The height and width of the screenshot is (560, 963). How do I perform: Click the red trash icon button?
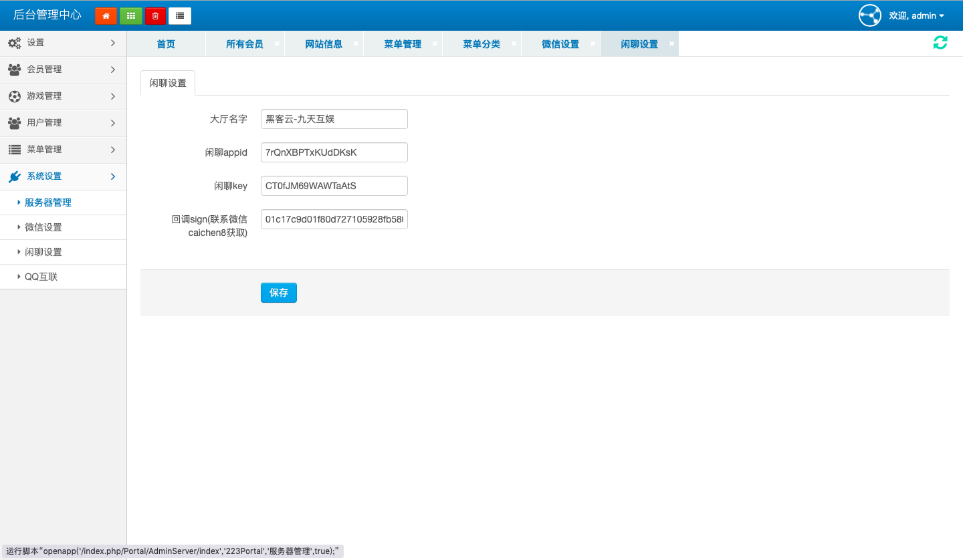coord(155,16)
